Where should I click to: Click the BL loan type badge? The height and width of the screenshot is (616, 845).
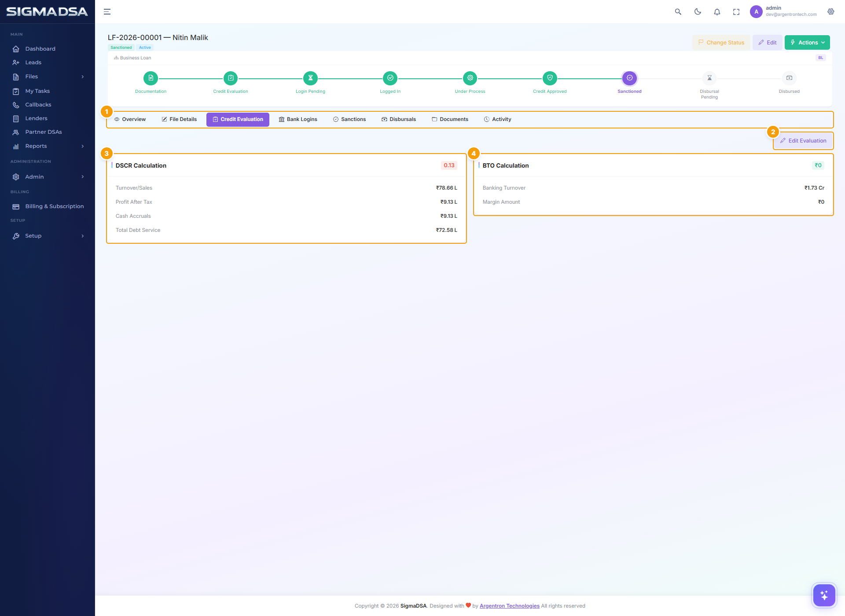[x=821, y=58]
